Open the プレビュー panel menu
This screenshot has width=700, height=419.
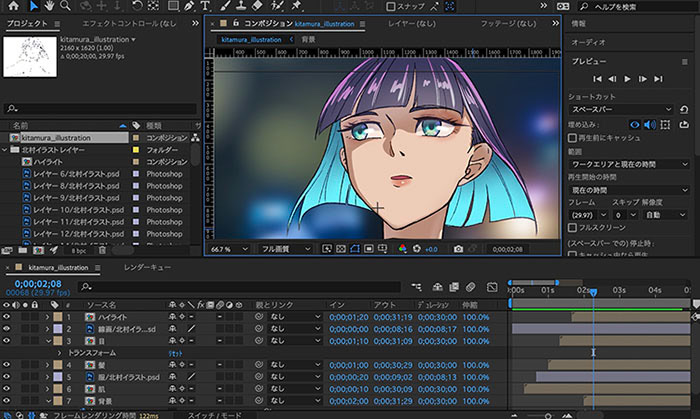(684, 62)
